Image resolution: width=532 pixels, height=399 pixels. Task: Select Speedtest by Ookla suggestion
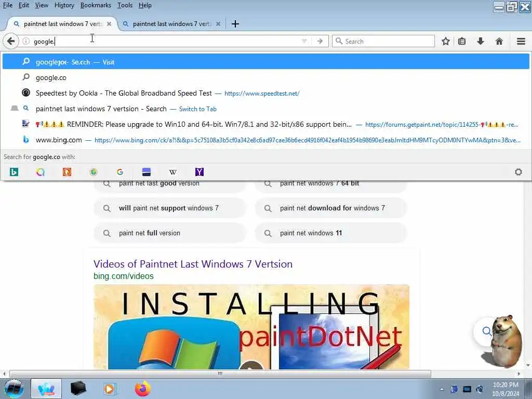tap(265, 93)
